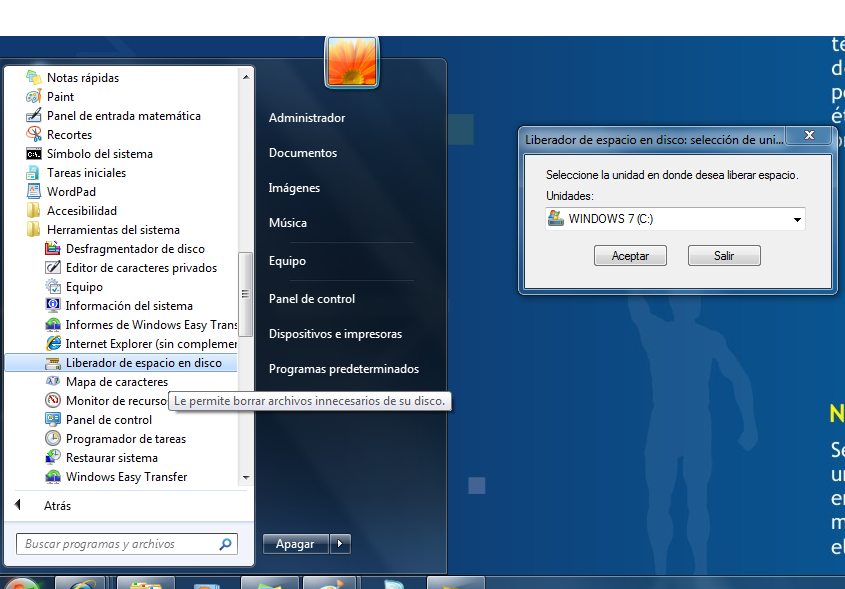Click the magnifier icon in search box
Screen dimensions: 845x589
pyautogui.click(x=225, y=544)
